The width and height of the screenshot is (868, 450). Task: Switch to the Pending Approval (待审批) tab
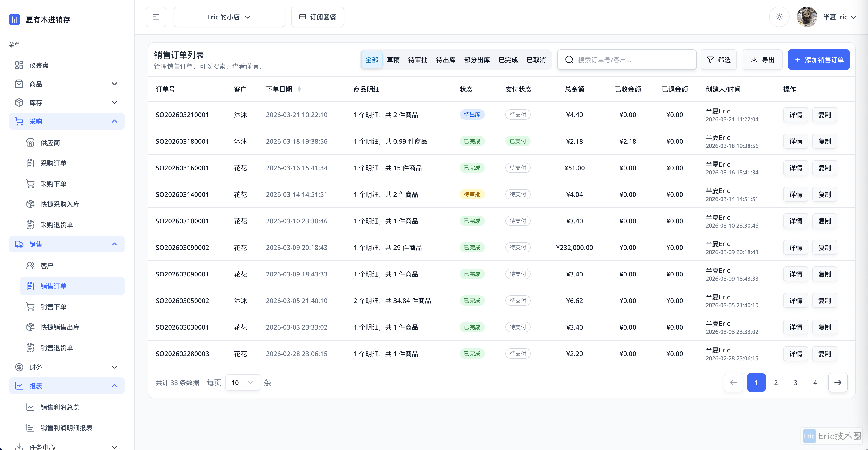[x=417, y=60]
